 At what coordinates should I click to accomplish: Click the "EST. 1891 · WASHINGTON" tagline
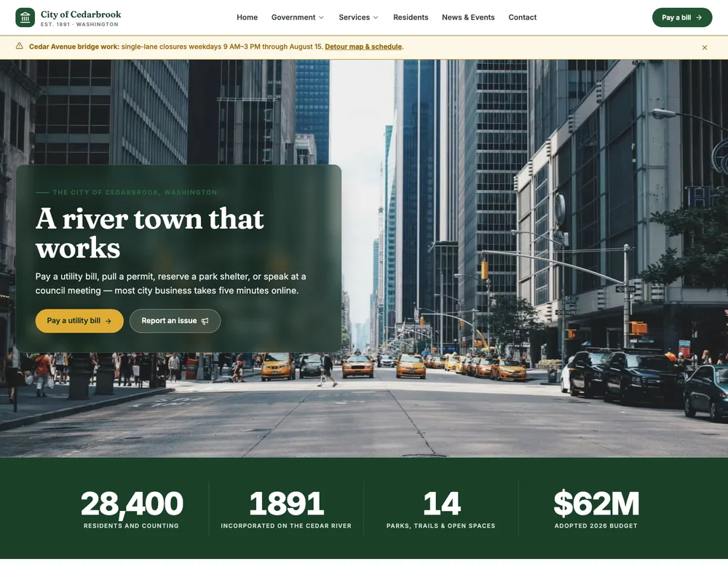point(79,24)
